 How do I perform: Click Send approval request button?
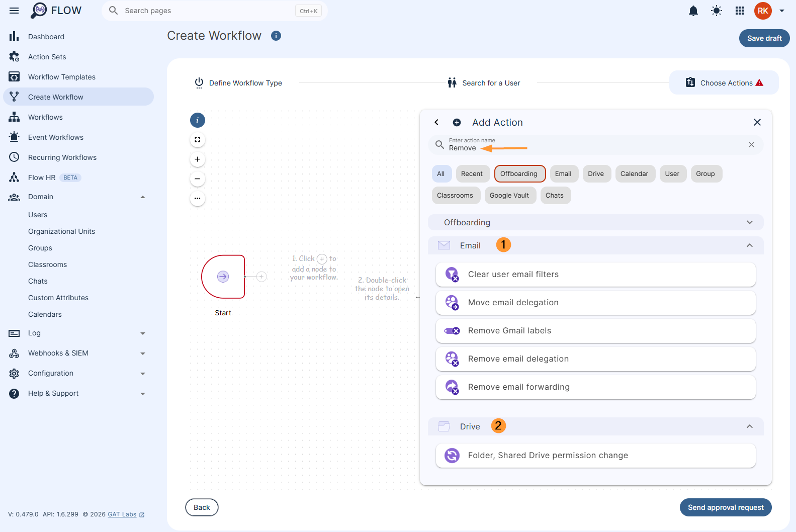coord(726,507)
